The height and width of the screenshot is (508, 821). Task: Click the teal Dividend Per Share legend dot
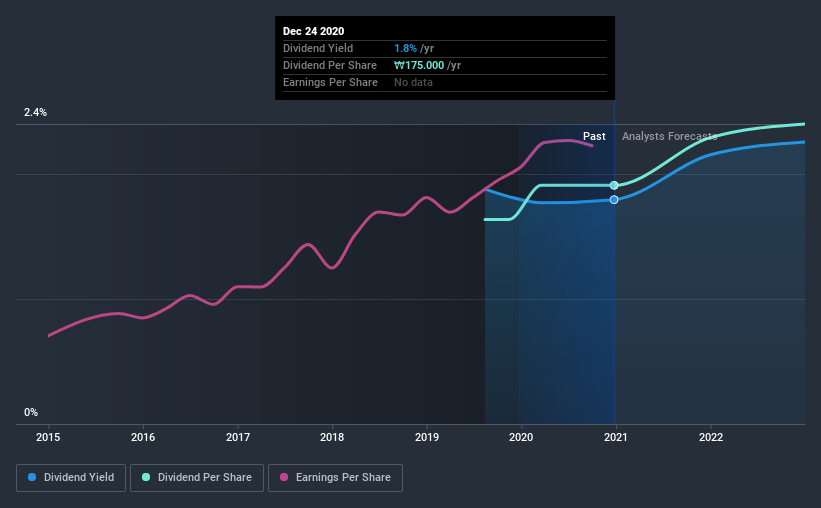[x=146, y=477]
